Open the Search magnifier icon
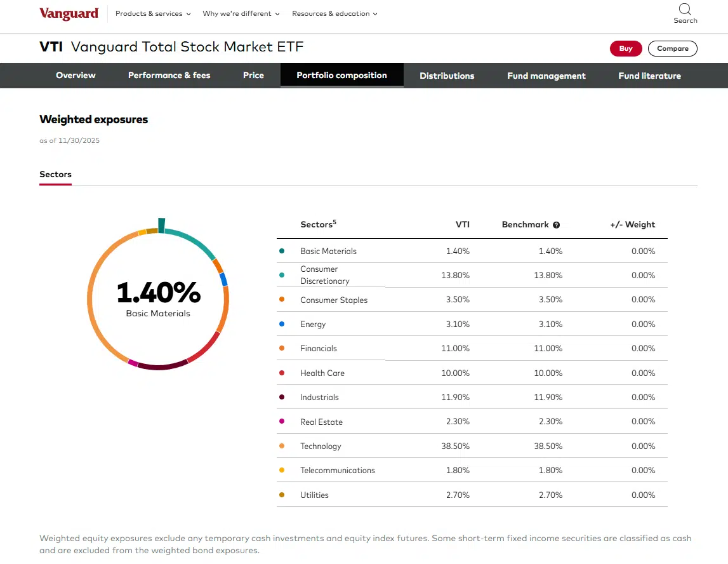The width and height of the screenshot is (728, 564). click(x=685, y=9)
